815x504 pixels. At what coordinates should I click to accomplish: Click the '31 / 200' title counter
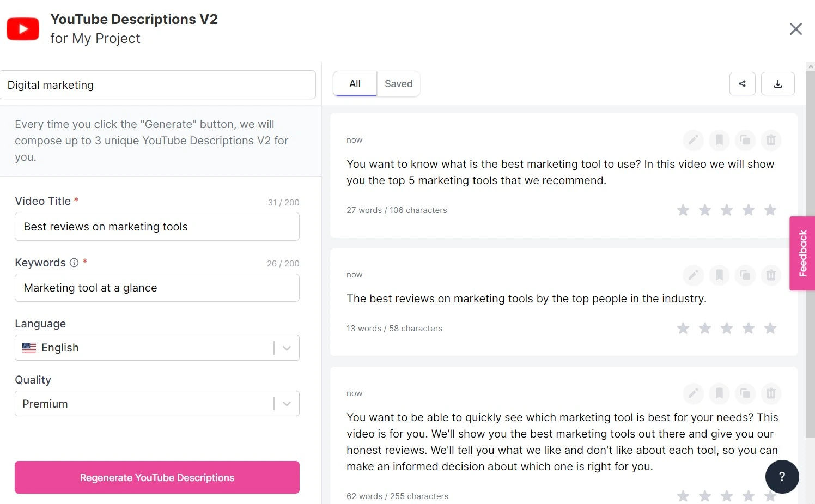point(283,202)
